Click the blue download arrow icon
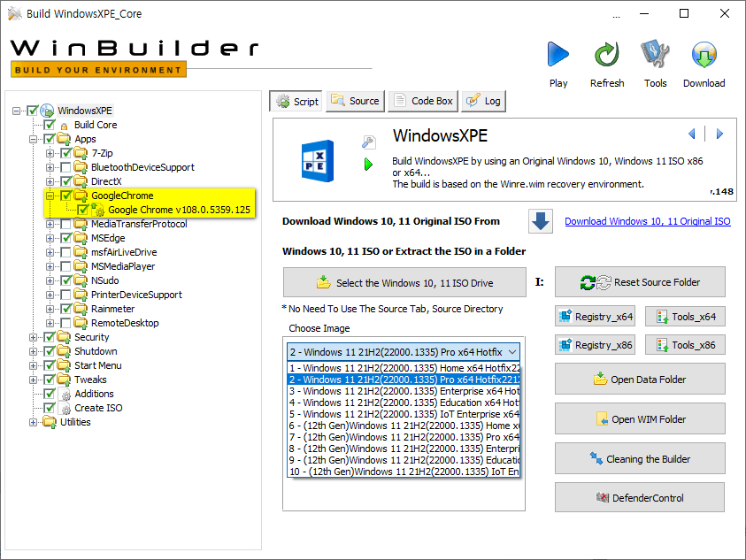Viewport: 746px width, 560px height. pos(541,221)
